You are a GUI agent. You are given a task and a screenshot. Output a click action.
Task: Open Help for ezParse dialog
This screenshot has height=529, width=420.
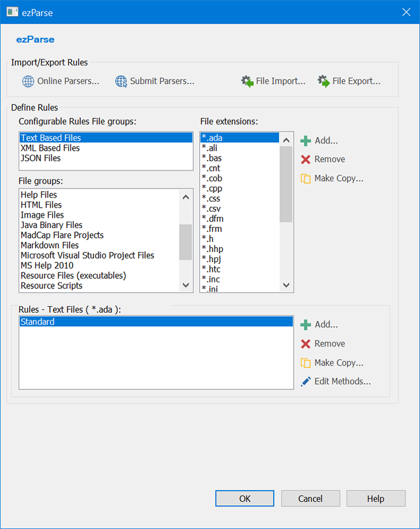tap(375, 499)
